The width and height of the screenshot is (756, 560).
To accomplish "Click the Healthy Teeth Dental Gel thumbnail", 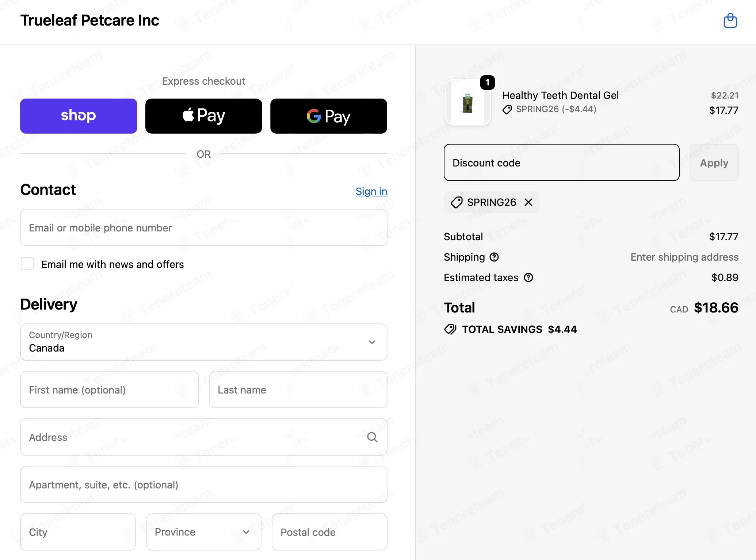I will (x=467, y=103).
